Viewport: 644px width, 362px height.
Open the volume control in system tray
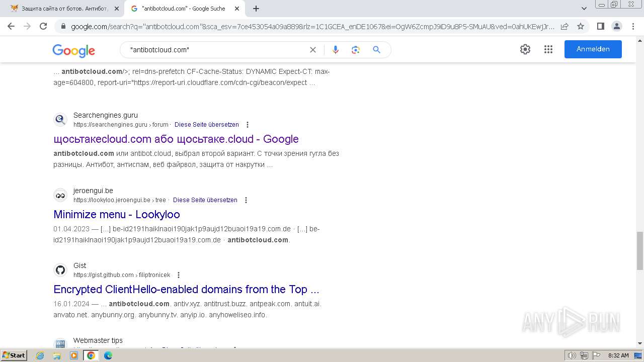pyautogui.click(x=572, y=355)
